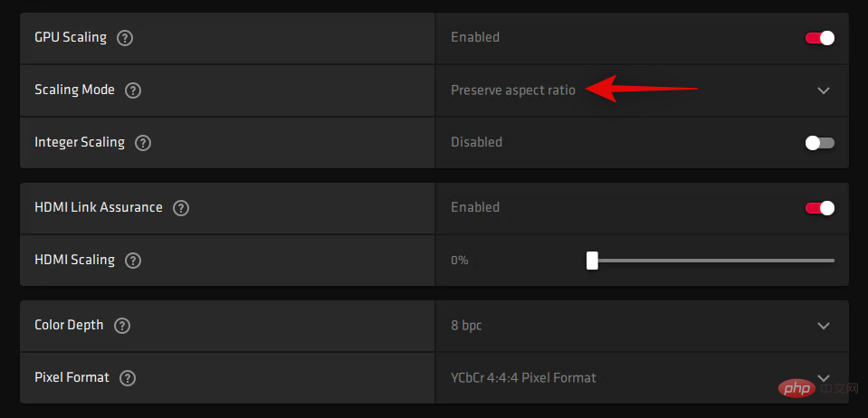Click the Scaling Mode label

coord(74,90)
